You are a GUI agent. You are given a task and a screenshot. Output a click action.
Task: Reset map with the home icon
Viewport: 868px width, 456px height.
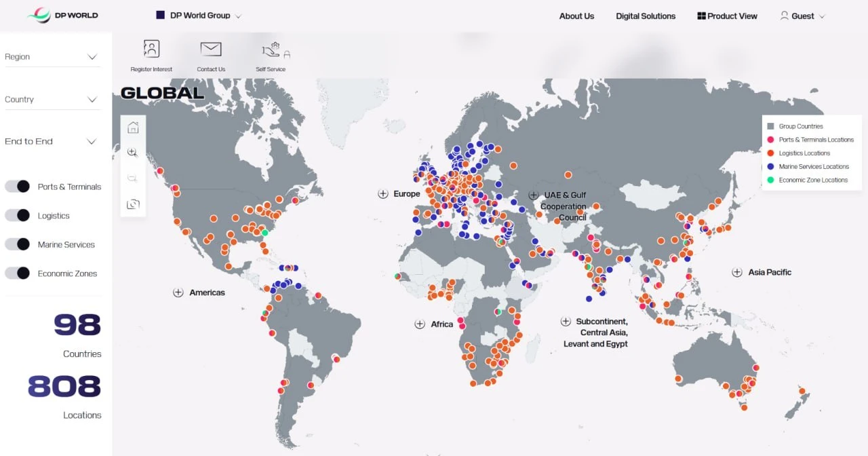[133, 127]
